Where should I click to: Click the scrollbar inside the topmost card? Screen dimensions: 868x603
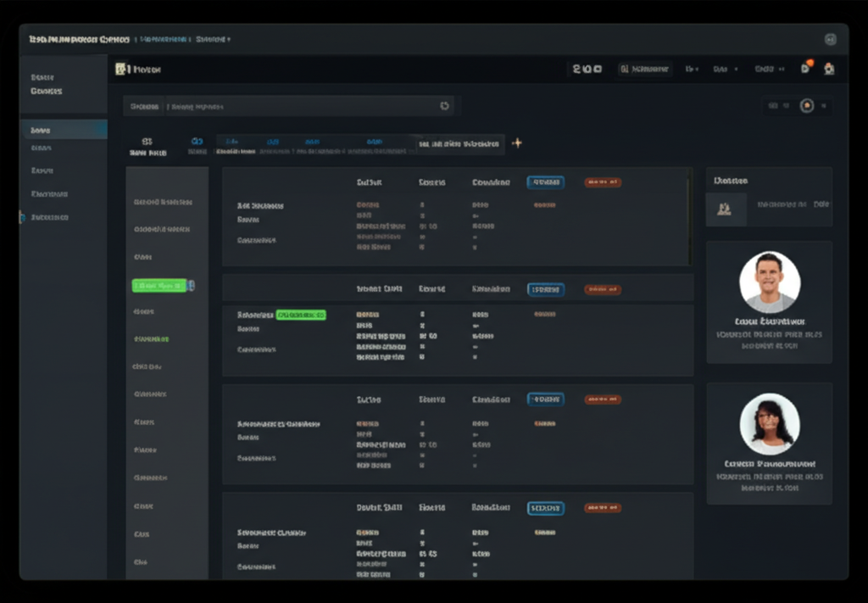point(688,216)
